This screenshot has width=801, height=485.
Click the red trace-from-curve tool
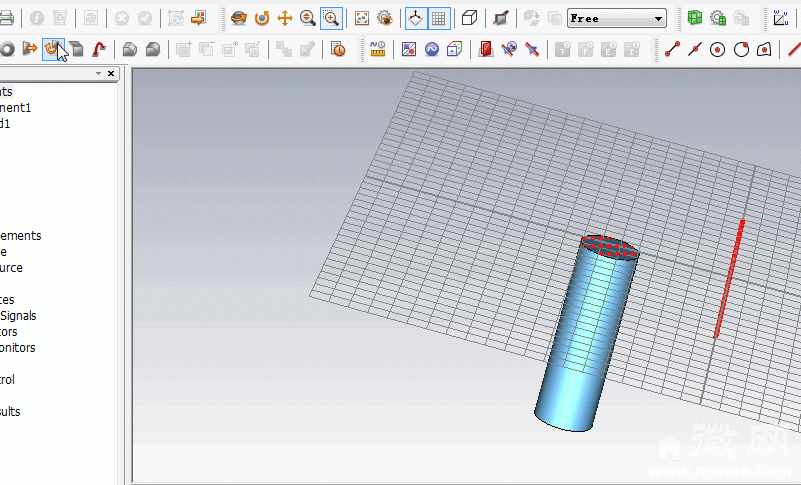(x=99, y=50)
